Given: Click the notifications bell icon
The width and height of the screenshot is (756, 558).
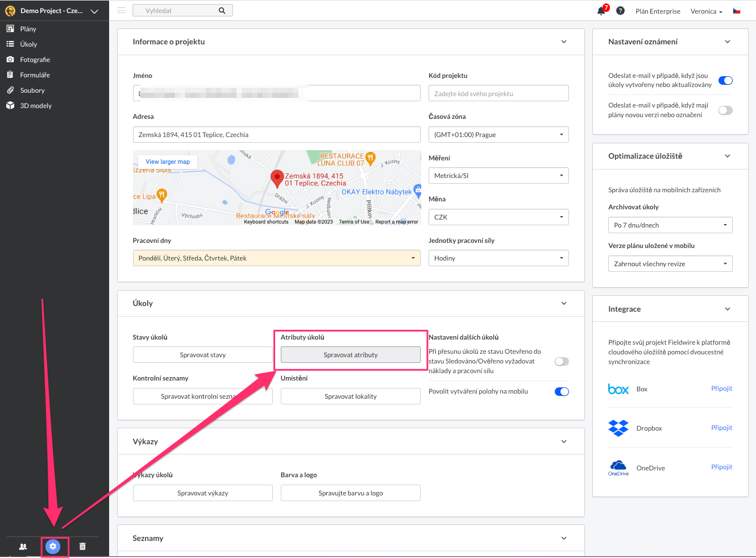Looking at the screenshot, I should pos(601,11).
